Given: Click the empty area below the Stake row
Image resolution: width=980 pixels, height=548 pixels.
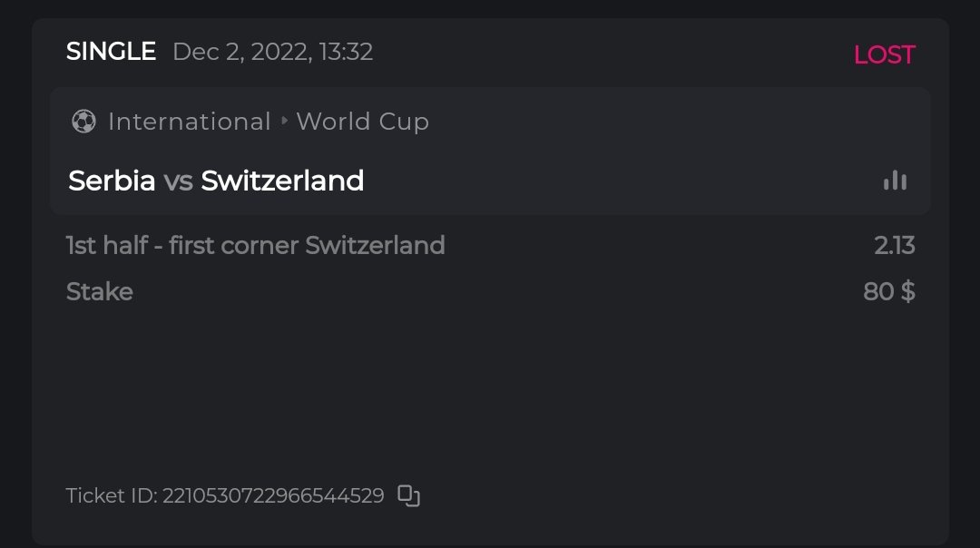Looking at the screenshot, I should (490, 390).
